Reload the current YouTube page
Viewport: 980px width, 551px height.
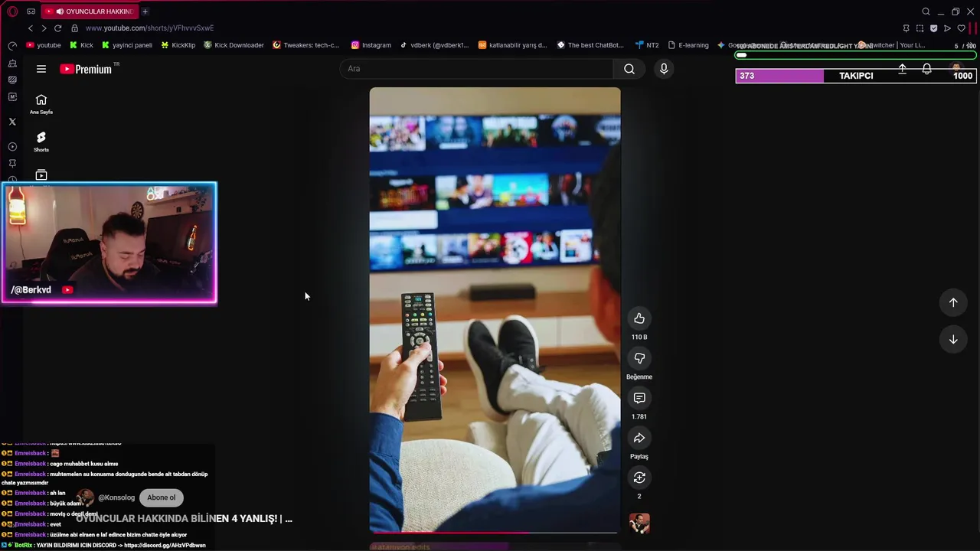pos(57,28)
